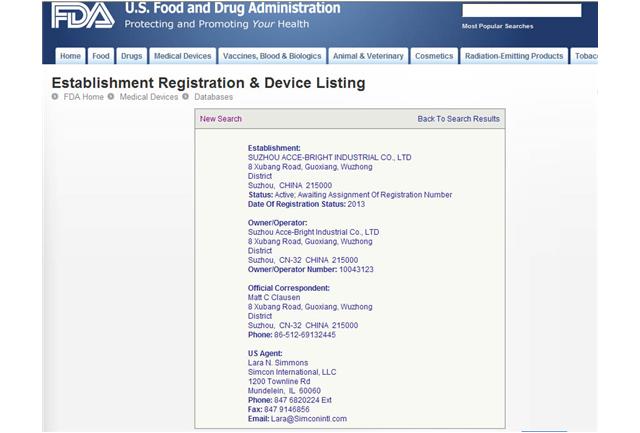Click the email Lara@Simconintl.com

pyautogui.click(x=309, y=419)
